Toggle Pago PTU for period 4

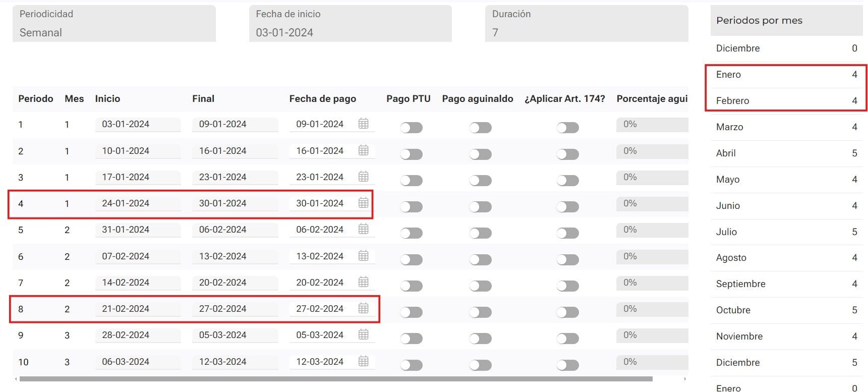point(412,207)
